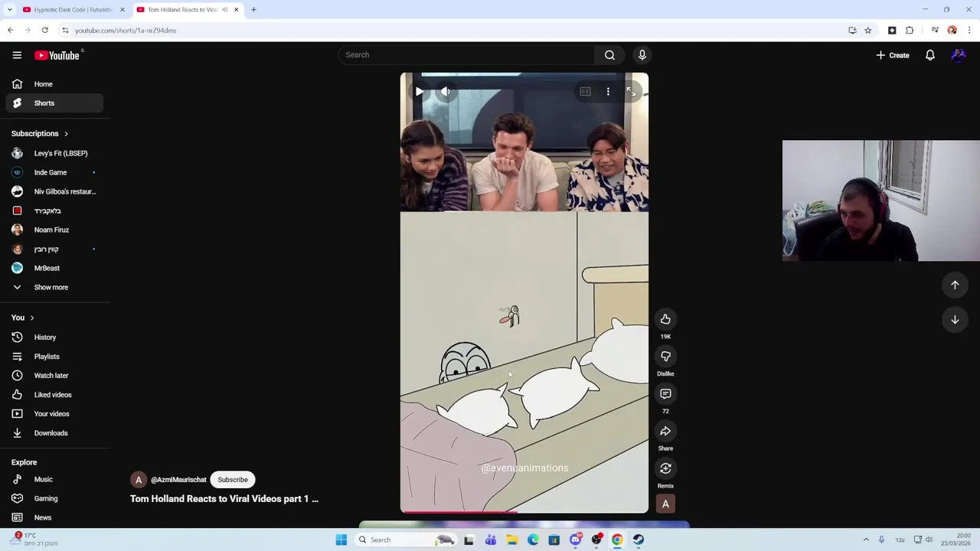Click the address bar URL

coord(126,31)
